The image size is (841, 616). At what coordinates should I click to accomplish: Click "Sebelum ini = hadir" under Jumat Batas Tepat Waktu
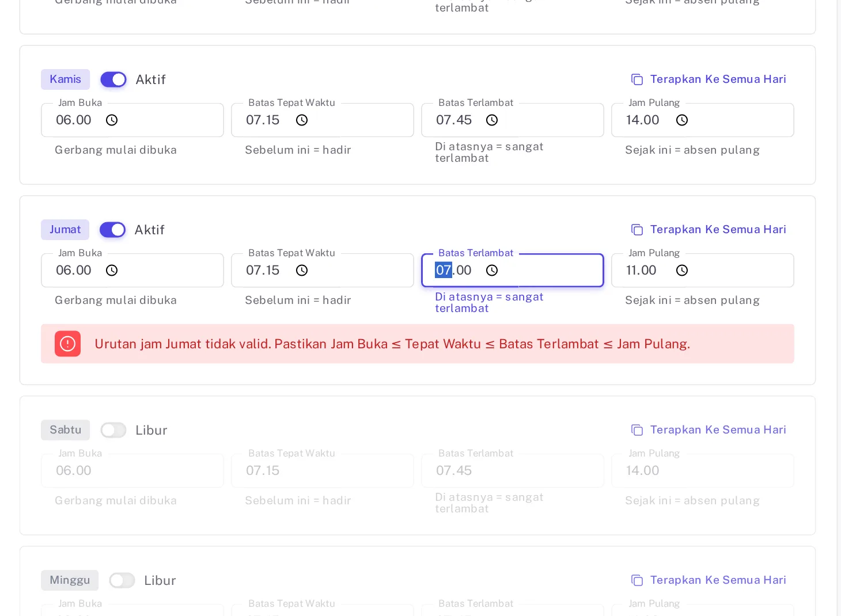[x=298, y=301]
